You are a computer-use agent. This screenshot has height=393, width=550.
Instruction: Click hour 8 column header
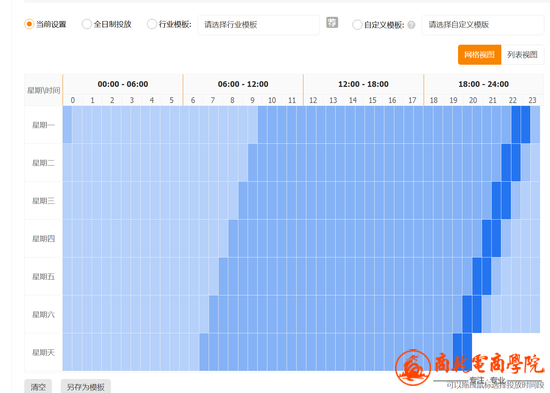(x=232, y=100)
